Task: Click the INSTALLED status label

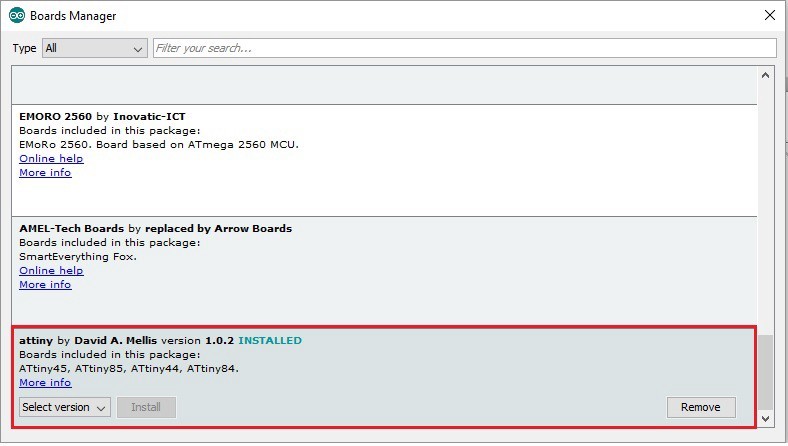Action: [270, 341]
